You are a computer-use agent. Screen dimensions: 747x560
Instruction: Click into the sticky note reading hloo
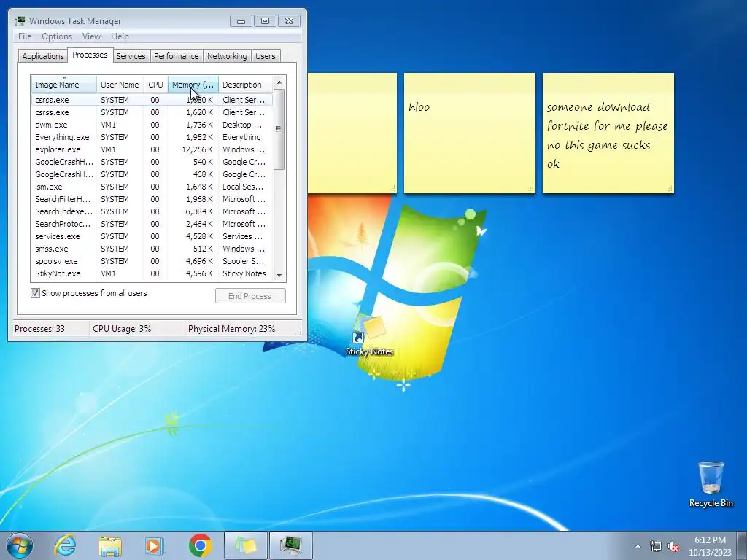click(469, 133)
